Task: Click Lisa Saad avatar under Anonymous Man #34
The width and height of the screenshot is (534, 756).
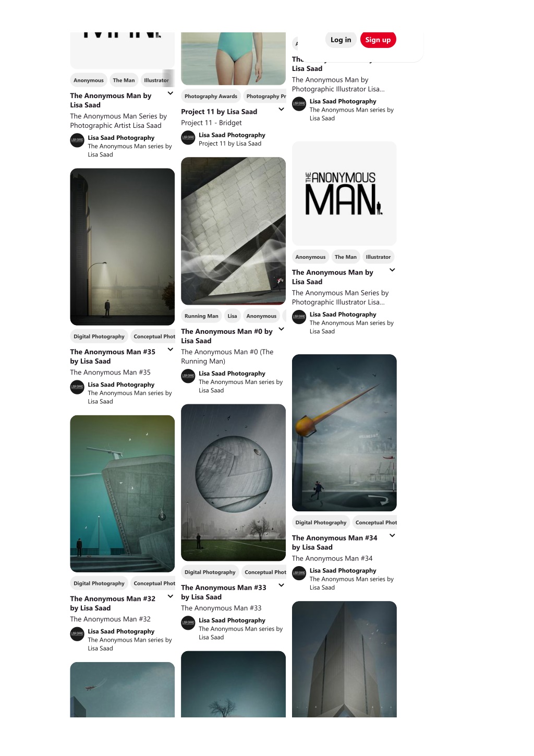Action: coord(299,573)
